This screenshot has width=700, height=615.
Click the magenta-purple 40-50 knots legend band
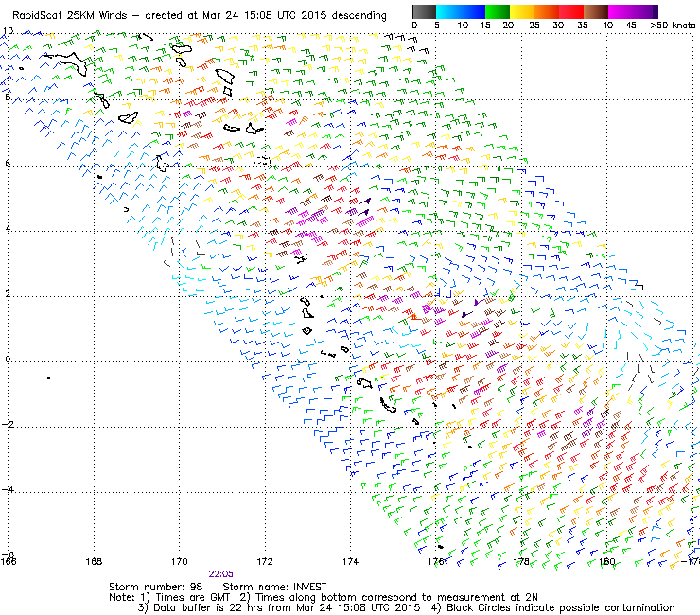pyautogui.click(x=633, y=11)
